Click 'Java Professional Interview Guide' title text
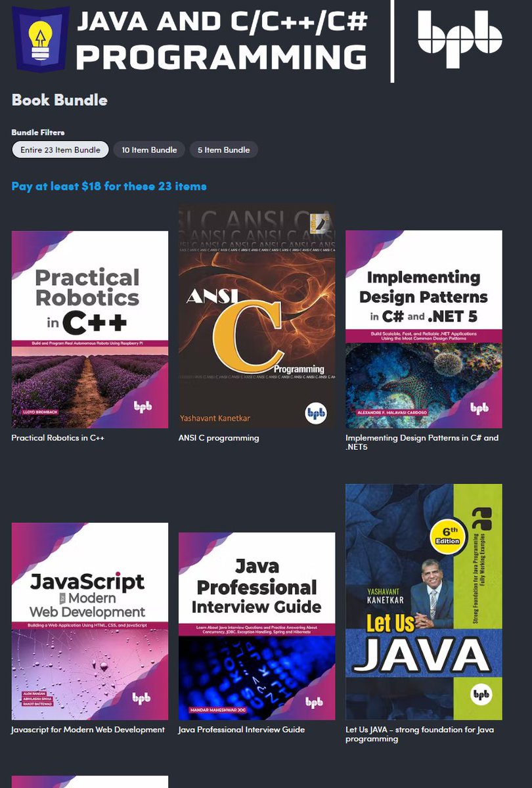Screen dimensions: 532x788 pyautogui.click(x=242, y=730)
